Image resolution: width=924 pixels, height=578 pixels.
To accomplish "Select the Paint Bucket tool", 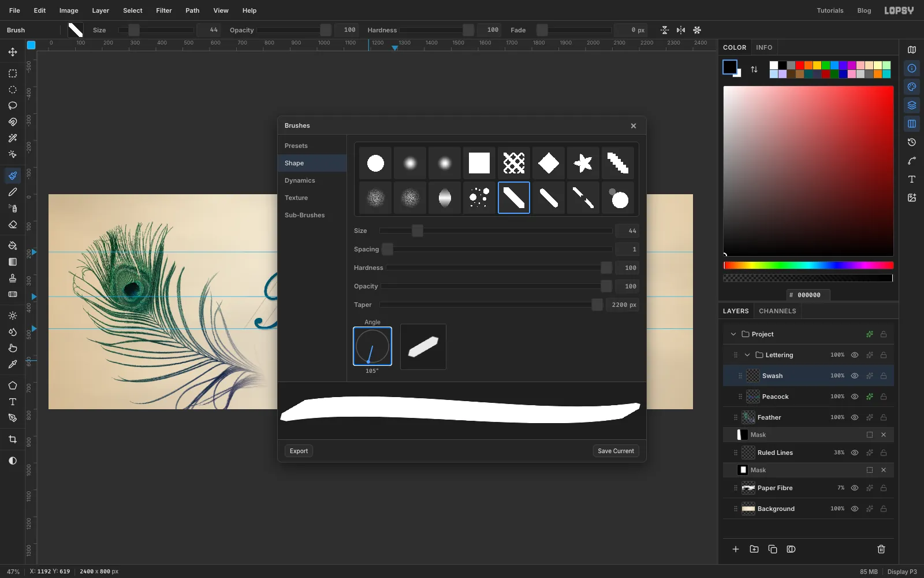I will coord(13,246).
